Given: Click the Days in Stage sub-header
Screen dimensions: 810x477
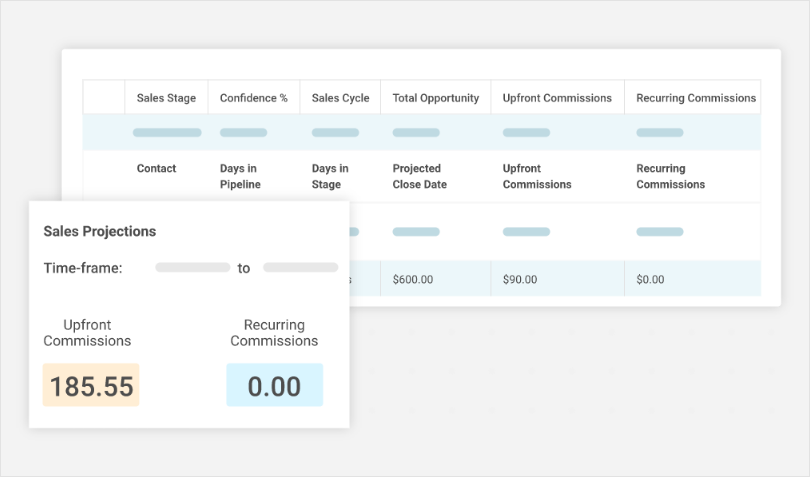Looking at the screenshot, I should click(x=330, y=176).
